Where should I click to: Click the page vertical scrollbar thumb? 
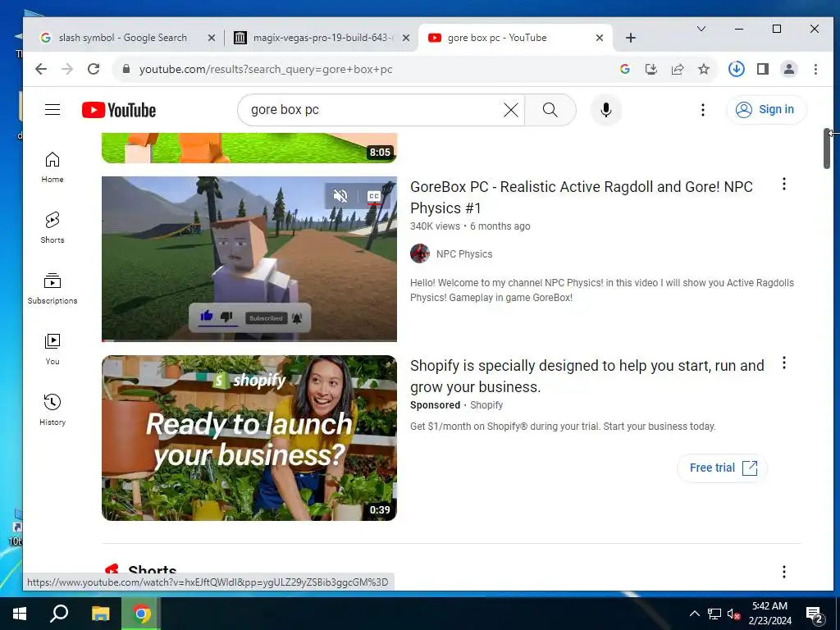[x=827, y=148]
